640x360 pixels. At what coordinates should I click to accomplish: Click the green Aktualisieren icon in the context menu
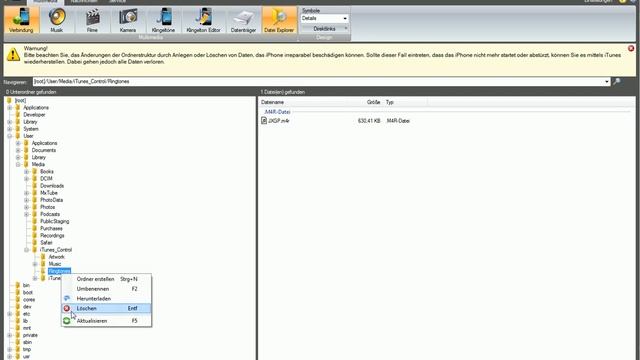click(67, 321)
